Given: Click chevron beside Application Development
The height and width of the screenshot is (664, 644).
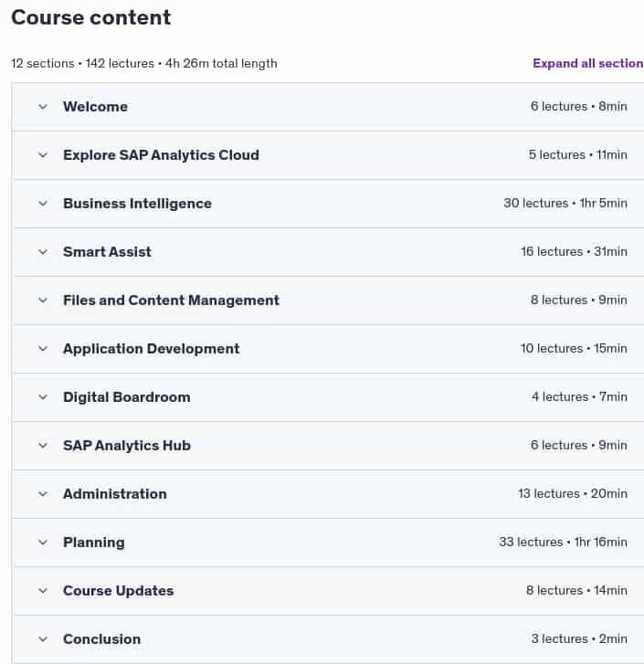Looking at the screenshot, I should 43,349.
